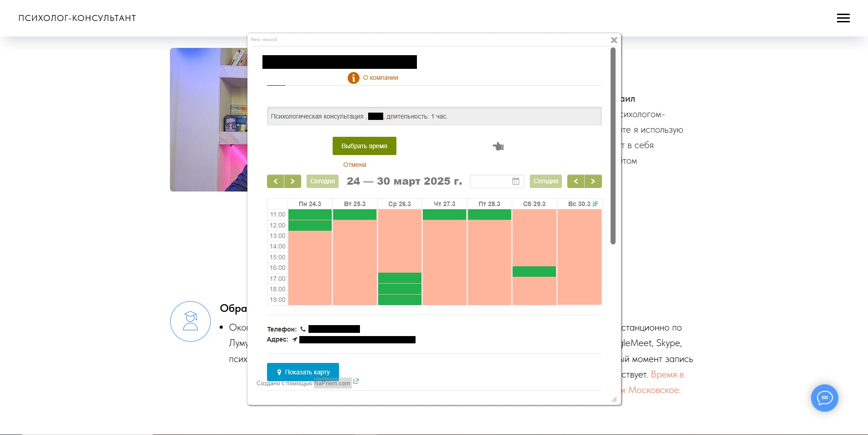Open the blue chat widget button
The width and height of the screenshot is (868, 435).
[825, 398]
